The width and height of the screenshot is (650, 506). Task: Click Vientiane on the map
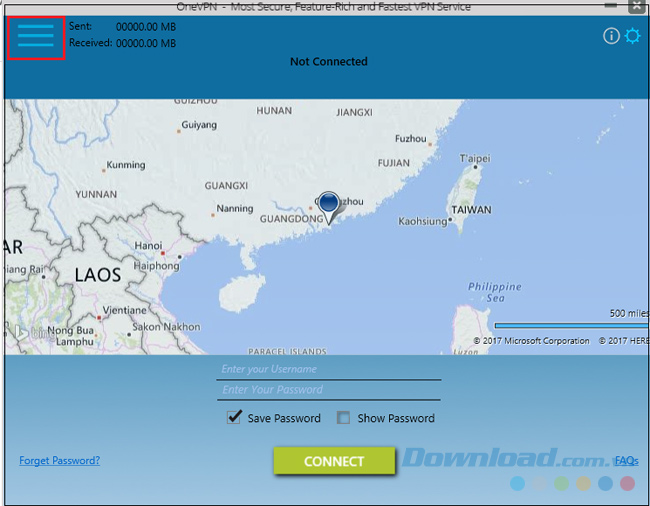(124, 310)
